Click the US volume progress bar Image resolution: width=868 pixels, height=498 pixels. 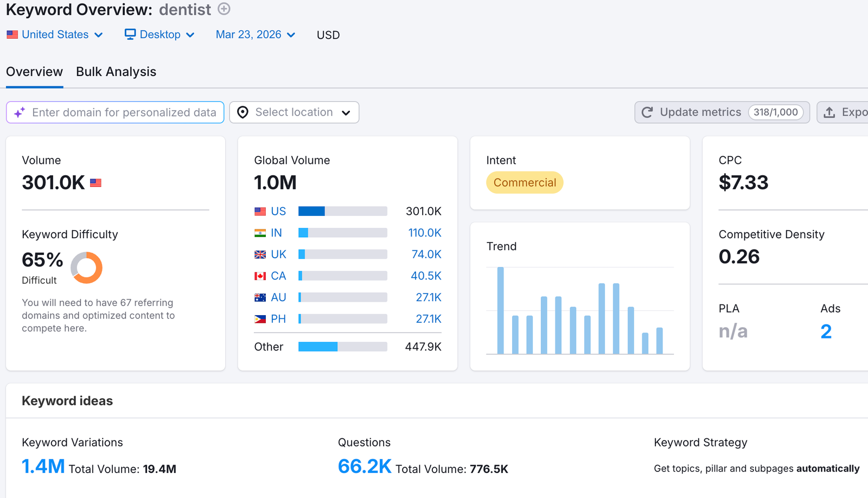click(x=343, y=211)
